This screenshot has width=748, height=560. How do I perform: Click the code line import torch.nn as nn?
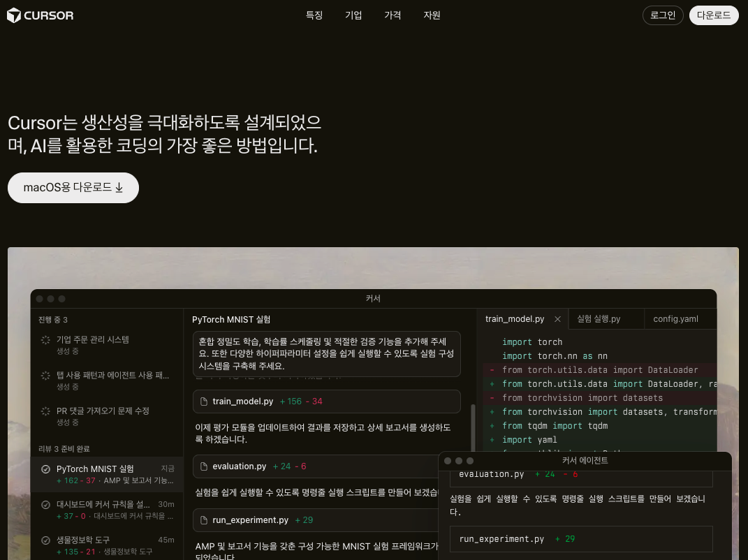pos(555,356)
